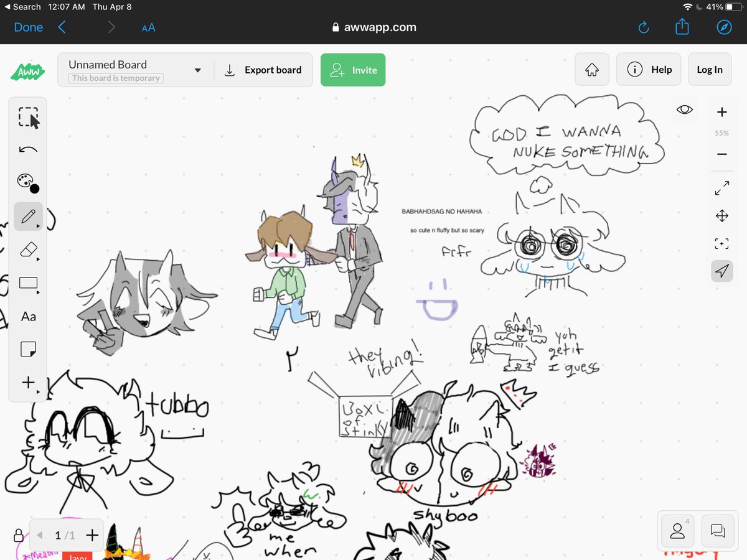Viewport: 747px width, 560px height.
Task: Zoom in with the plus button
Action: pyautogui.click(x=721, y=112)
